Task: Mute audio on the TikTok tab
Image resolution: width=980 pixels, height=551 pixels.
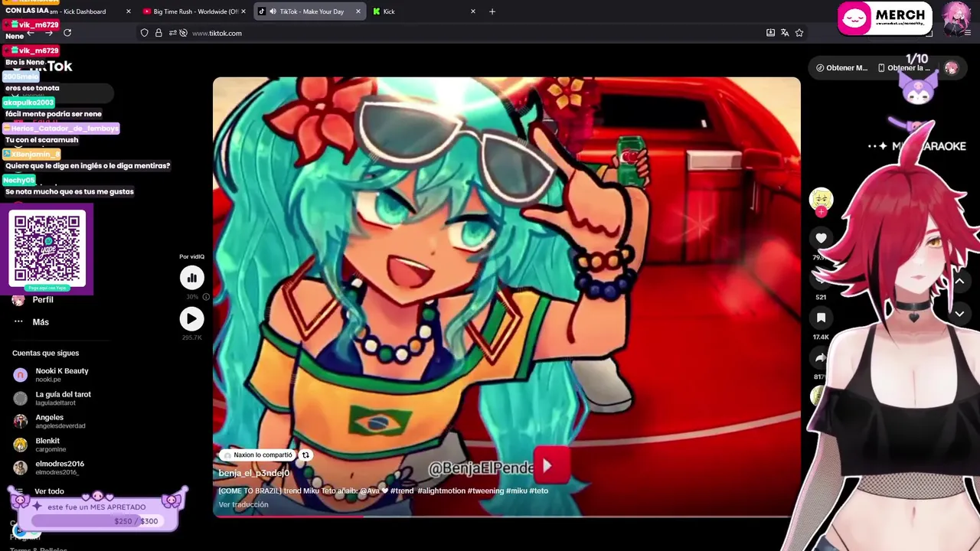Action: coord(273,11)
